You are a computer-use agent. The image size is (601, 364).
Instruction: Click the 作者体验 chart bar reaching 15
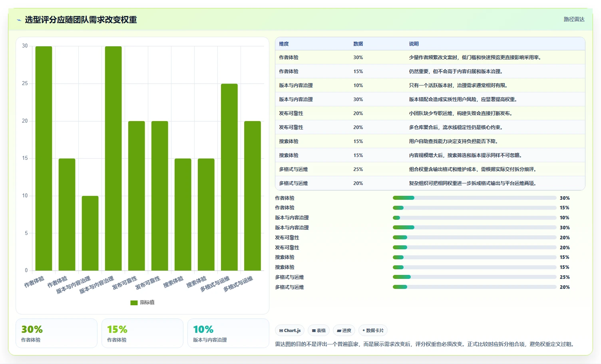[x=67, y=215]
